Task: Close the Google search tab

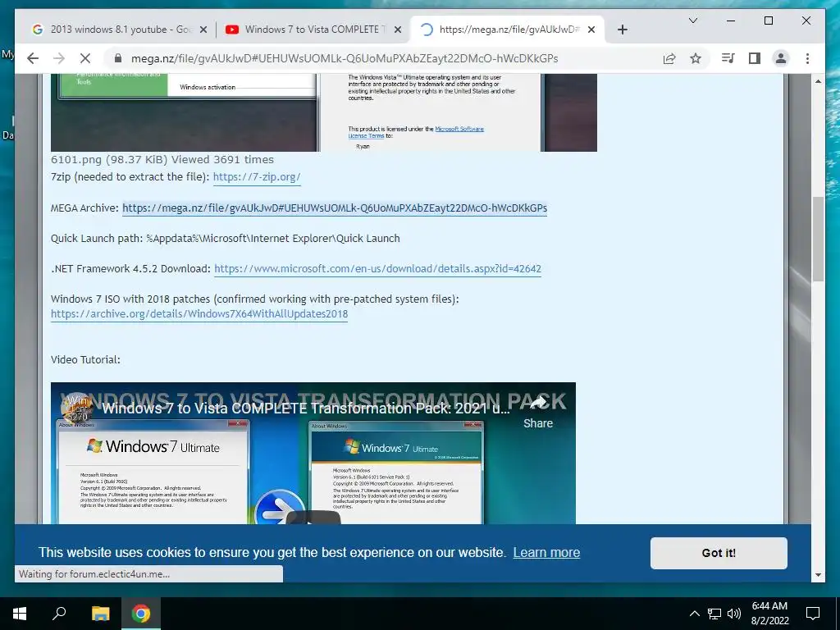Action: [203, 30]
